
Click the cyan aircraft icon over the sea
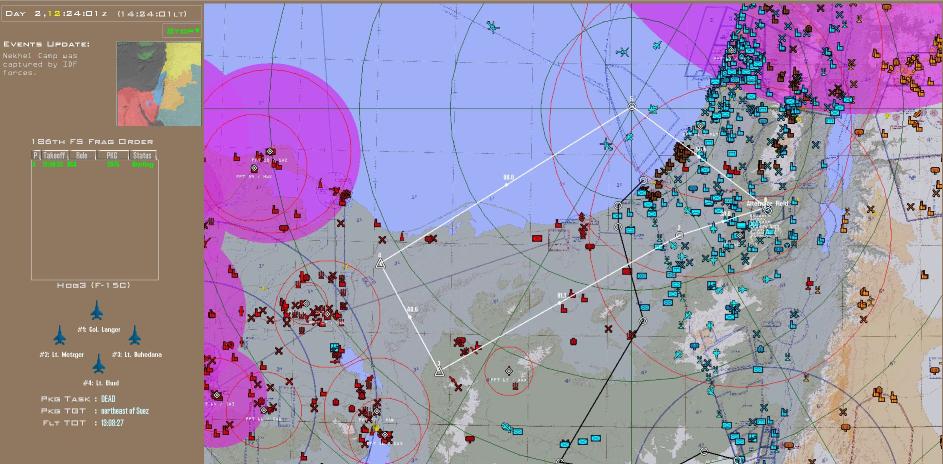[x=624, y=52]
